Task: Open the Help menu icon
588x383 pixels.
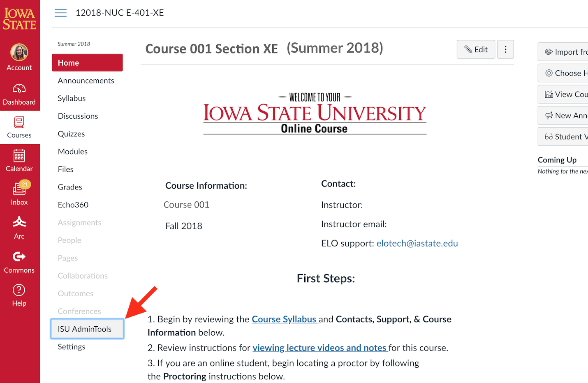Action: click(19, 290)
